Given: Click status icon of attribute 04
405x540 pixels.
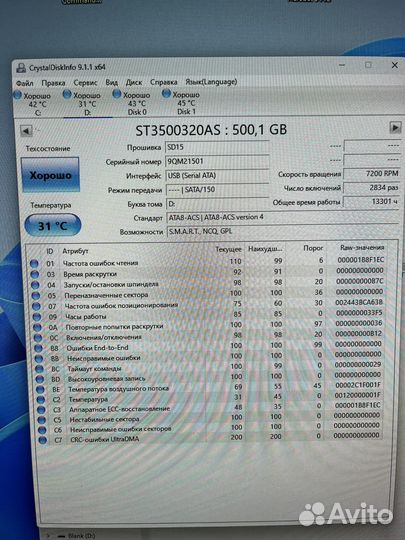Looking at the screenshot, I should (35, 285).
